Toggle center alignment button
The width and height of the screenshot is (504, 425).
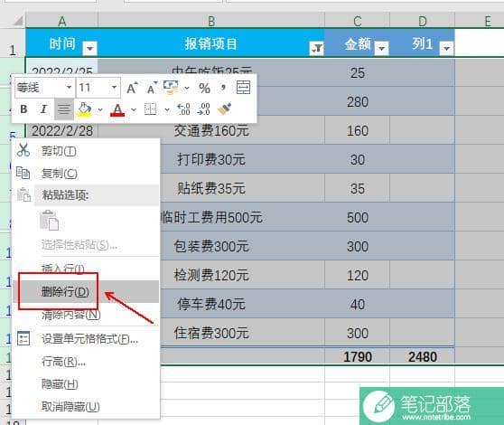pyautogui.click(x=63, y=109)
